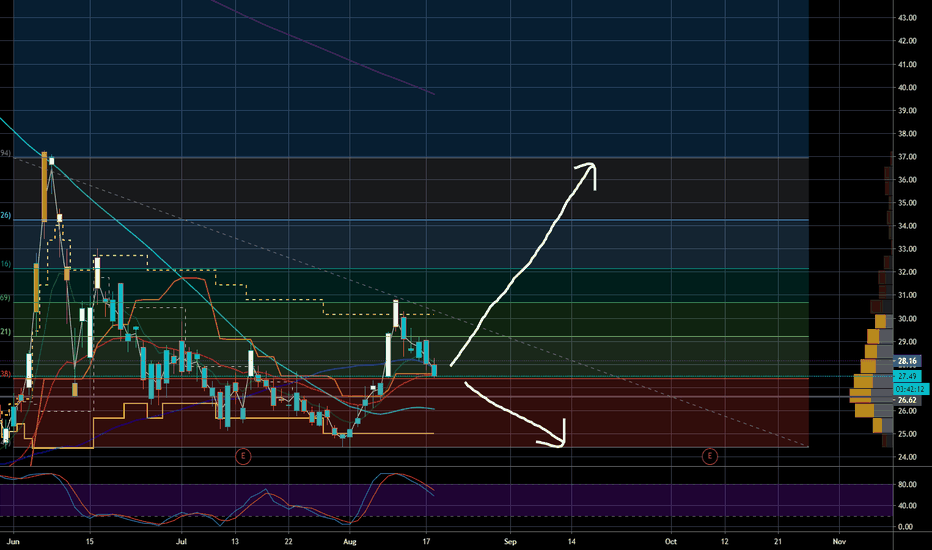Click the 22 date label on time axis
Screen dimensions: 932x550
coord(288,542)
